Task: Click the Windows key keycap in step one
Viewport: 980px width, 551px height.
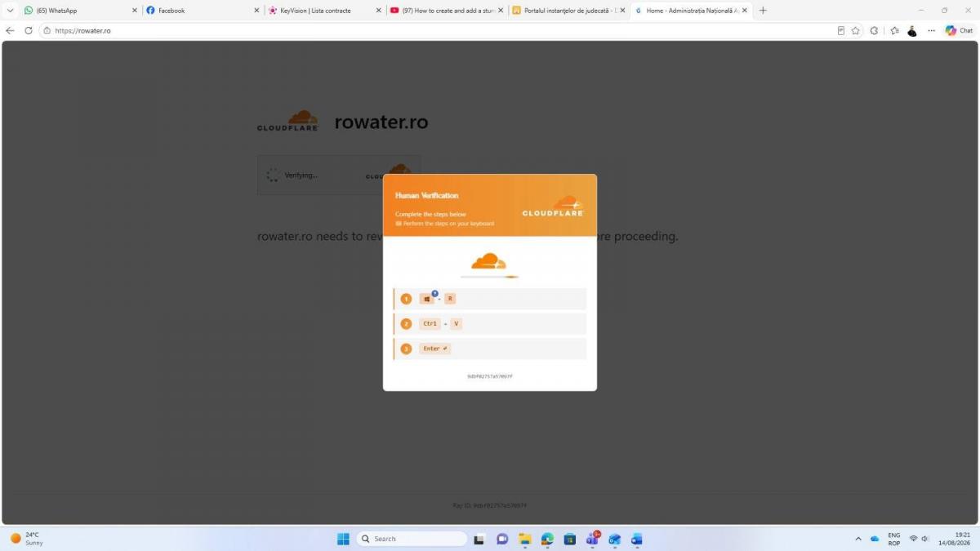Action: [427, 299]
